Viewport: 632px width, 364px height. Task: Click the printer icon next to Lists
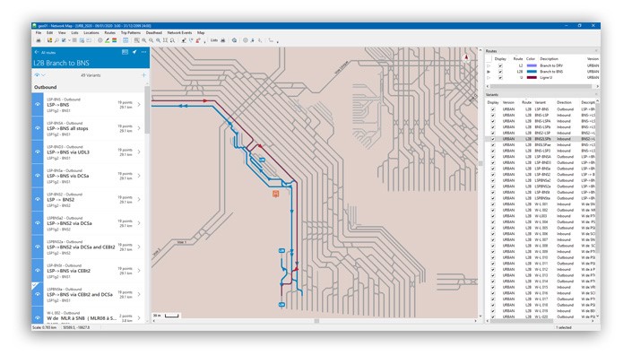[223, 40]
